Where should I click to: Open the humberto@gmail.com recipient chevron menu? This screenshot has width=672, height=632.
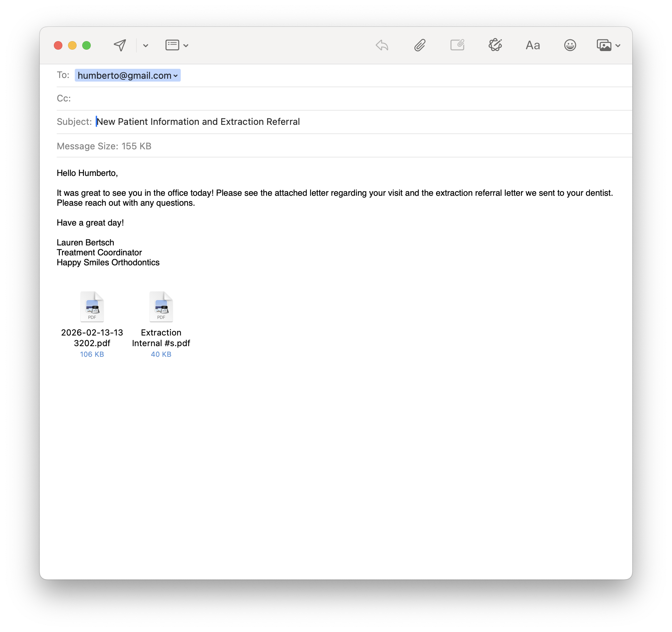175,76
